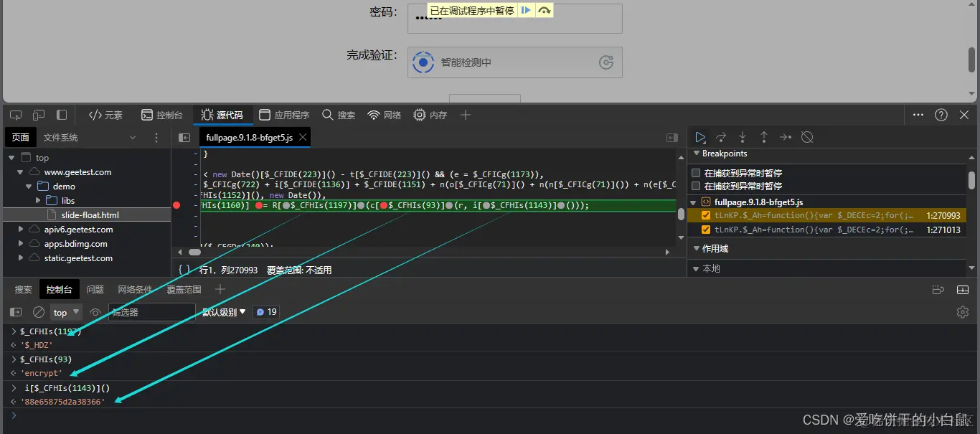Step out of current function
980x434 pixels.
(764, 137)
